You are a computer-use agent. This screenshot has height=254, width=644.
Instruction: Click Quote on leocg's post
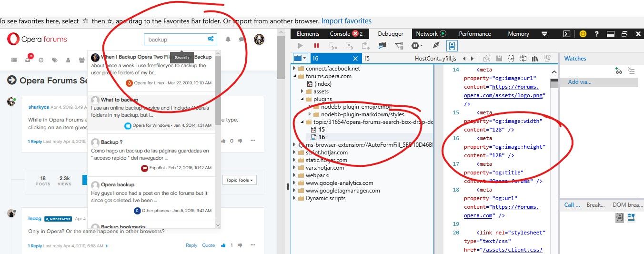click(x=209, y=245)
